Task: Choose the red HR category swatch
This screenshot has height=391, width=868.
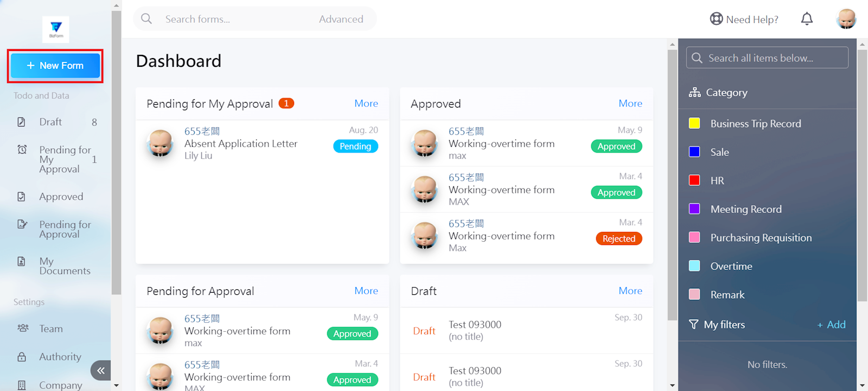Action: [x=694, y=180]
